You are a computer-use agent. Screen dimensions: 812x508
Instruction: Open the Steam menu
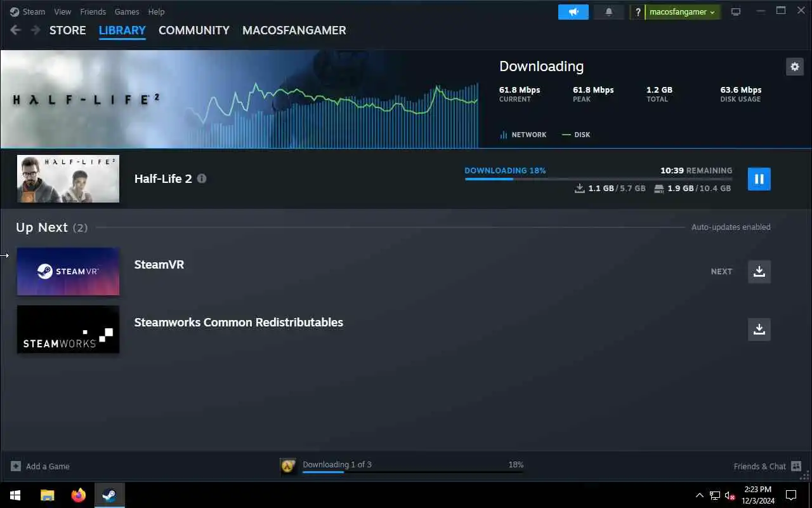[x=34, y=11]
